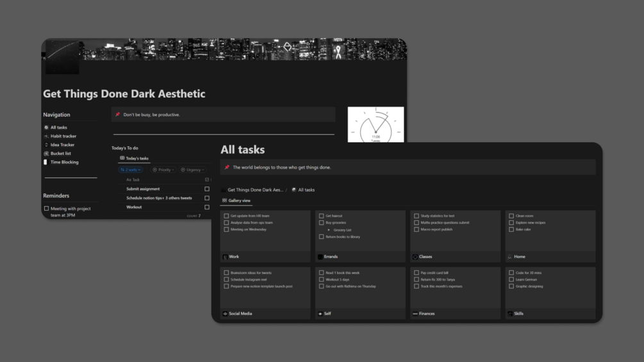Tick Meeting with project team reminder
Image resolution: width=644 pixels, height=362 pixels.
pos(46,208)
